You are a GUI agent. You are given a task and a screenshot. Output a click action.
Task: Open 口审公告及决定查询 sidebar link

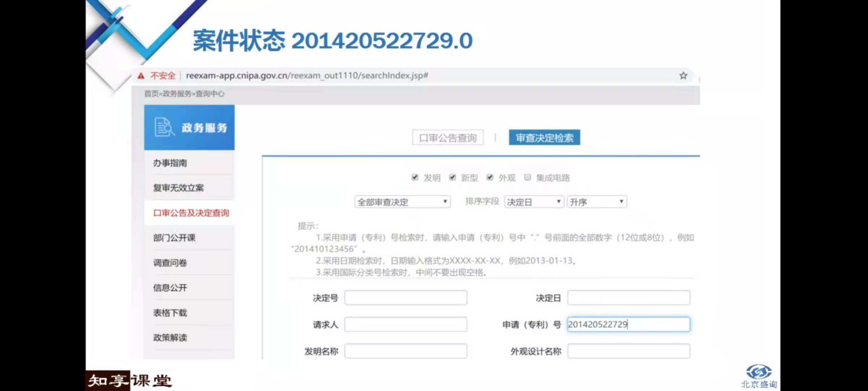[191, 213]
